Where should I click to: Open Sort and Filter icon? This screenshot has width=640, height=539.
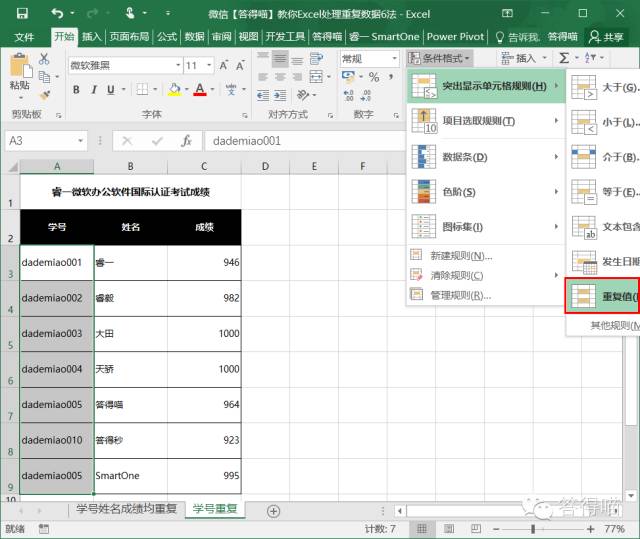point(590,58)
